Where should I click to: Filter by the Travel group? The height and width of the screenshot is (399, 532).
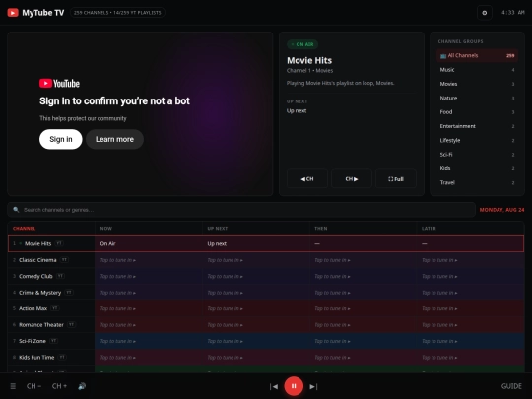point(477,182)
